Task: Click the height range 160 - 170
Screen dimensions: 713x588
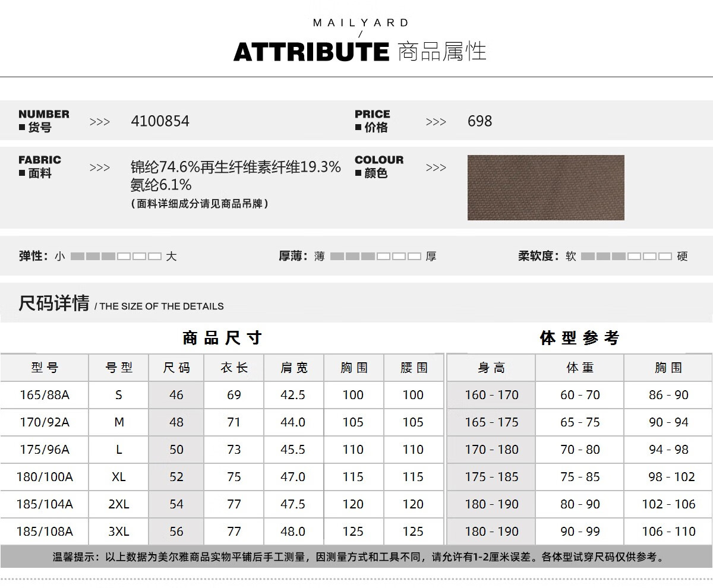Action: [491, 395]
